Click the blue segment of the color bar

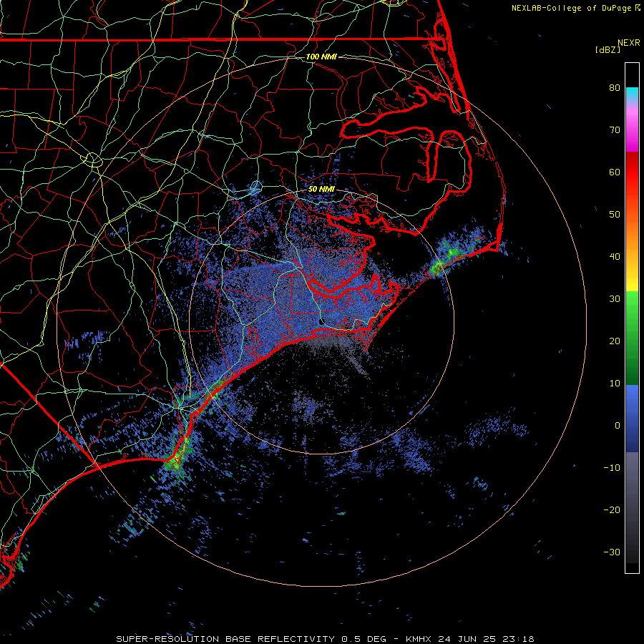[632, 418]
